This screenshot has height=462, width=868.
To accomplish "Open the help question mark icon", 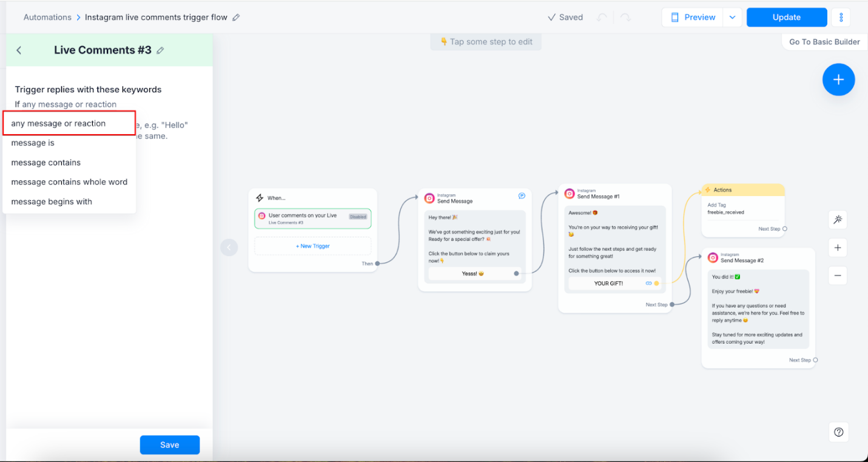I will point(838,432).
